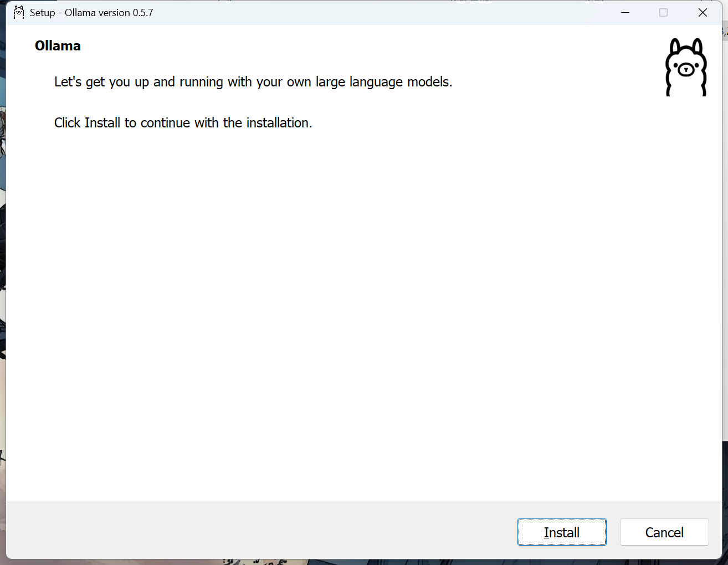This screenshot has height=565, width=728.
Task: Click the "Click Install to continue" text
Action: pyautogui.click(x=183, y=123)
